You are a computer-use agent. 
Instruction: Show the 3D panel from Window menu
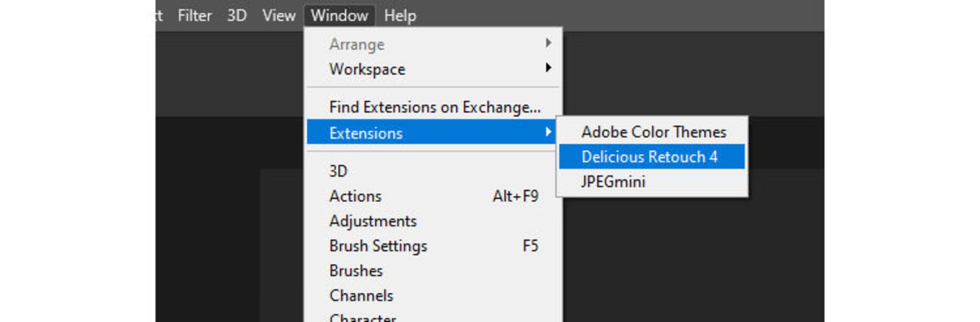pos(338,171)
